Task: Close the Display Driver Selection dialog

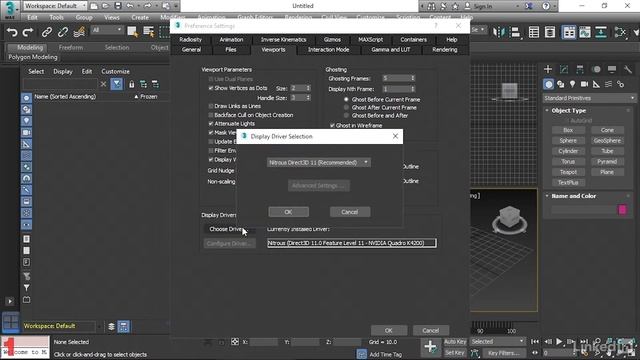Action: [395, 136]
